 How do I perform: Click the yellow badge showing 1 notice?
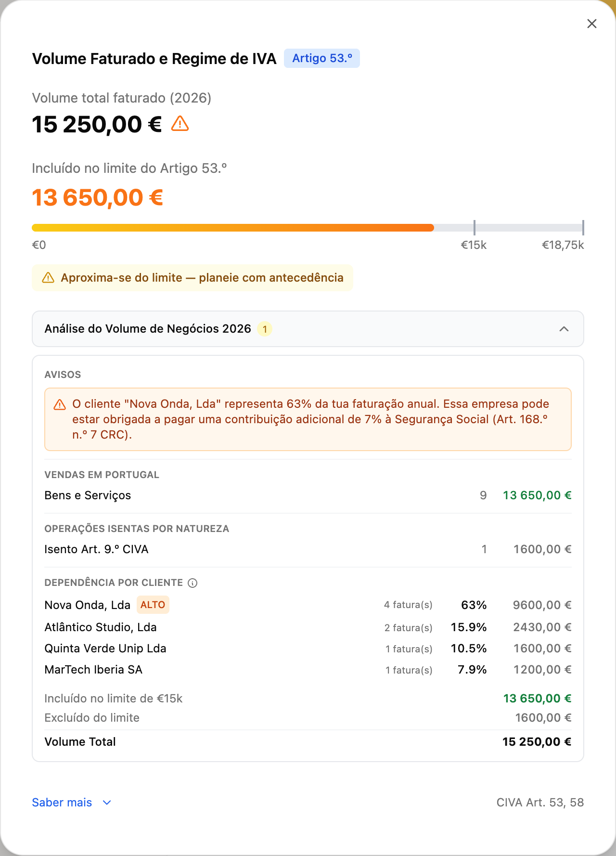pyautogui.click(x=265, y=329)
